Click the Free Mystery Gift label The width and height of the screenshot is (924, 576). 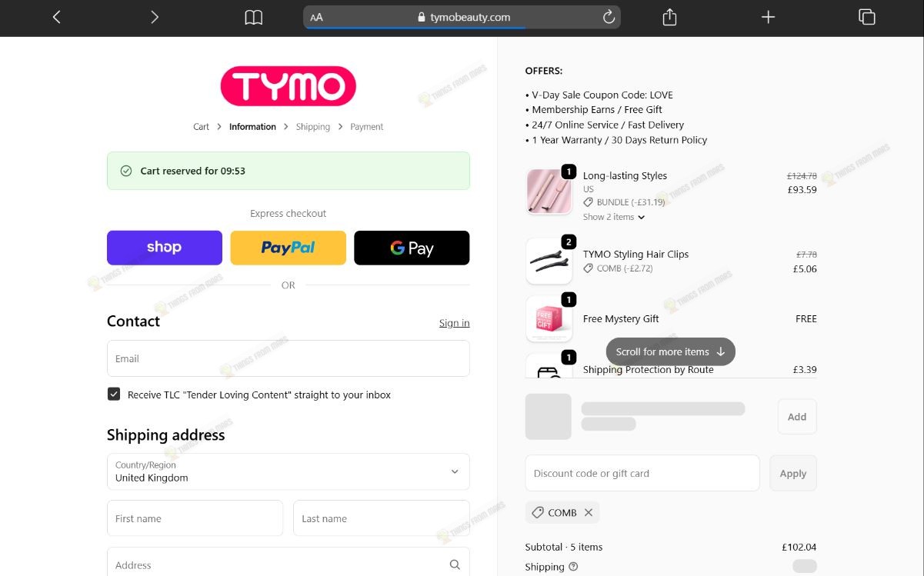tap(621, 318)
